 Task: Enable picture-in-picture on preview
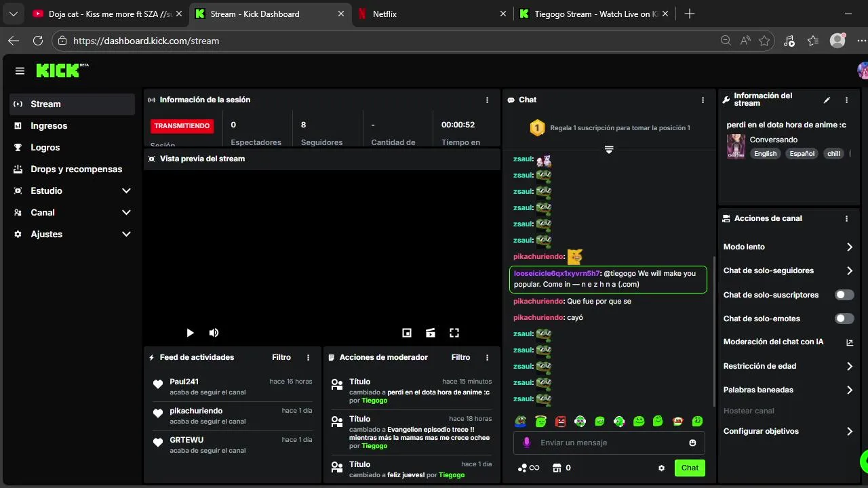pyautogui.click(x=407, y=333)
